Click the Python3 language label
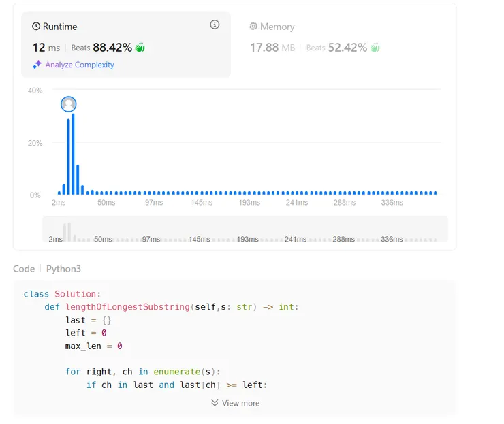Viewport: 504px width, 424px height. tap(63, 269)
